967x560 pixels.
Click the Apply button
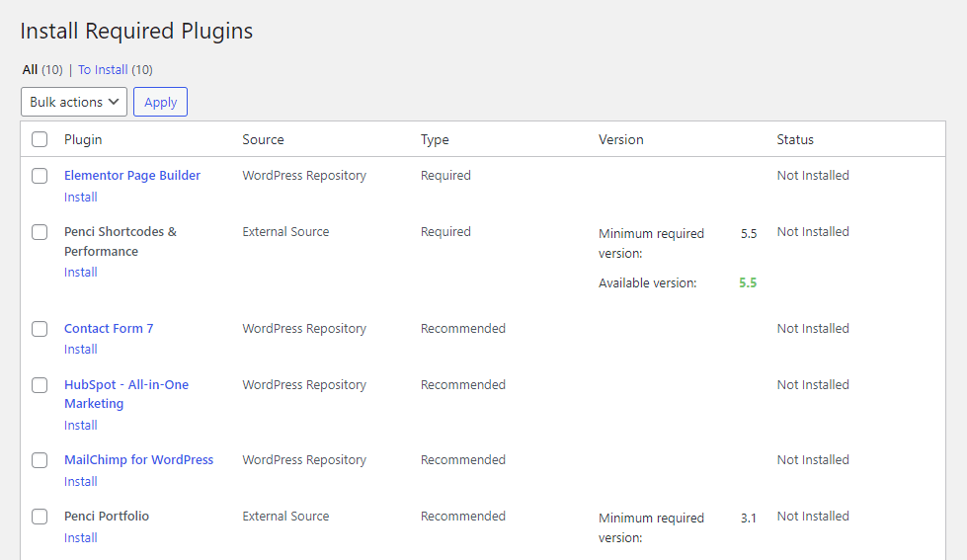pyautogui.click(x=160, y=102)
